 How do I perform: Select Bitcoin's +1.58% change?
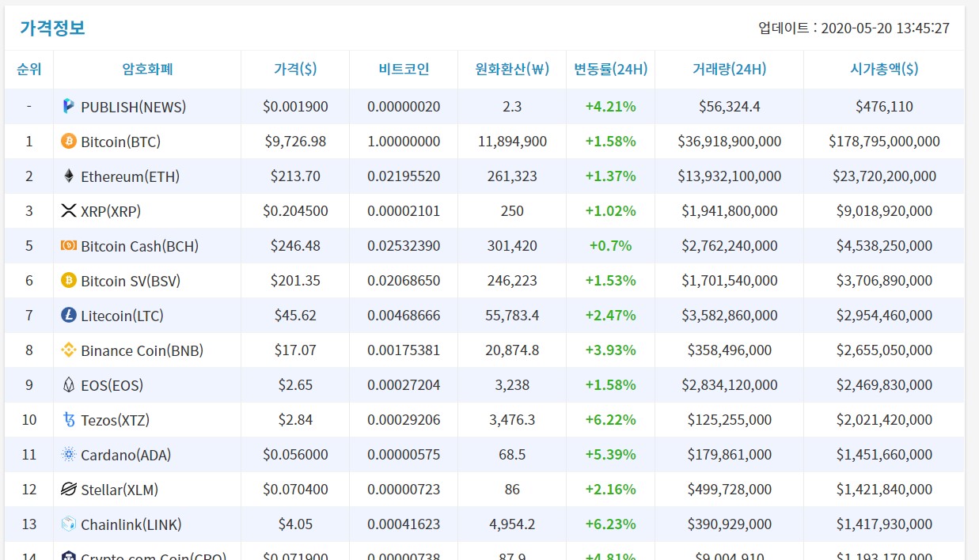[610, 142]
